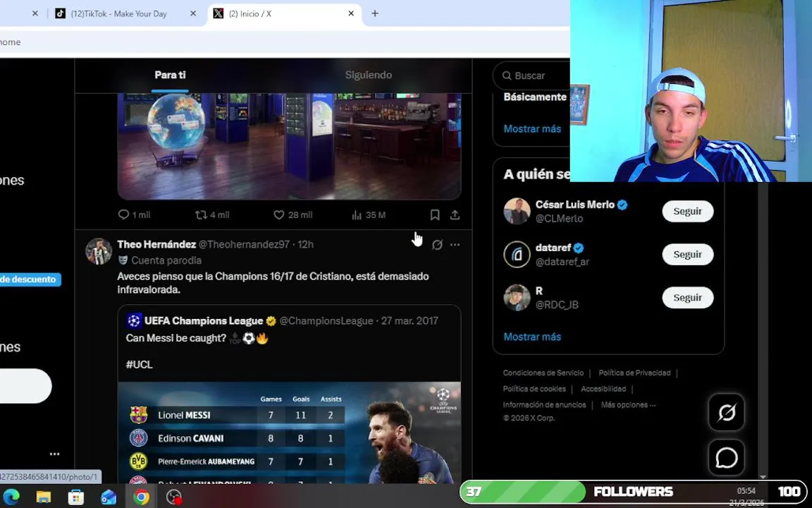Click the de descuento badge
Viewport: 812px width, 508px height.
pos(30,279)
